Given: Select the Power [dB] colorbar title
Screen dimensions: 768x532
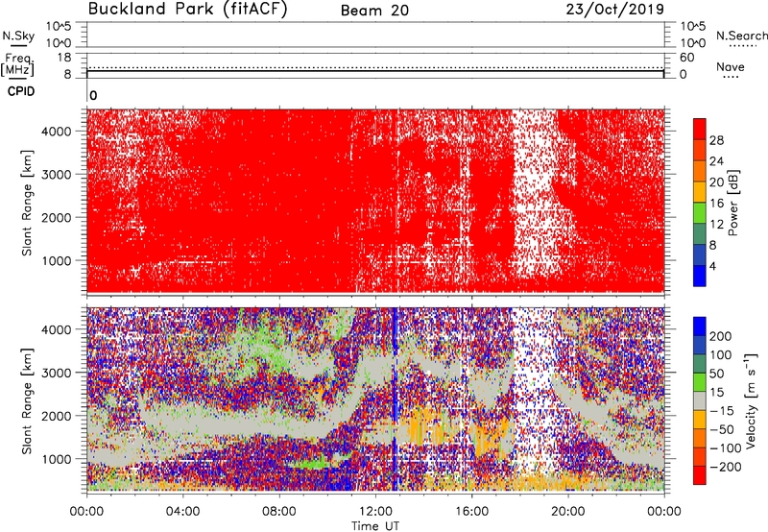Looking at the screenshot, I should 732,203.
